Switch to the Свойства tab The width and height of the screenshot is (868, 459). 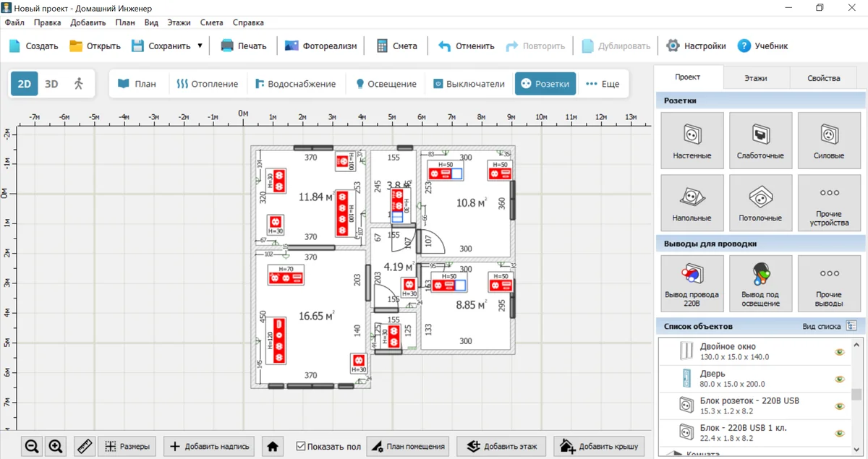pos(825,78)
